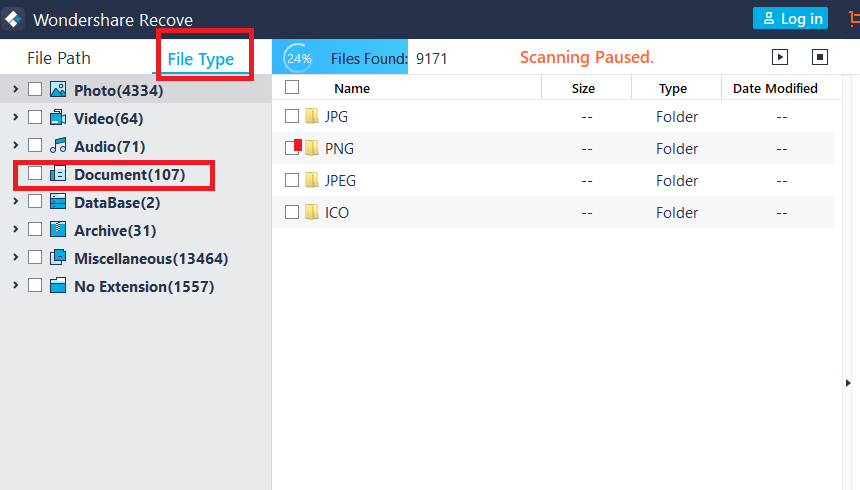The image size is (860, 490).
Task: Expand the No Extension(1557) tree node
Action: [15, 285]
